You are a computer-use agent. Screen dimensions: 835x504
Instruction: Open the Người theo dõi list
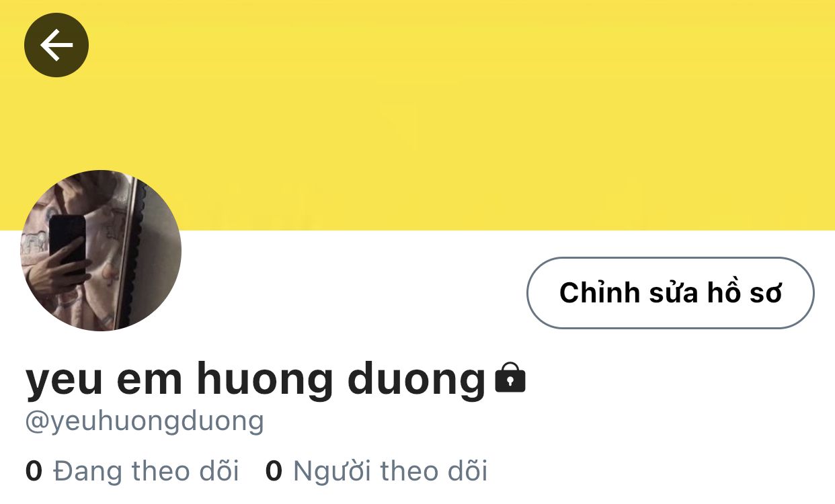click(391, 471)
